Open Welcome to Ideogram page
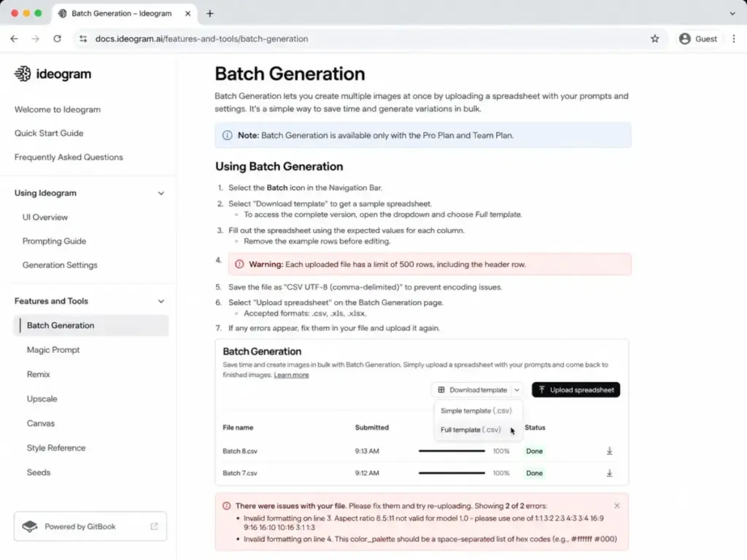 coord(57,109)
